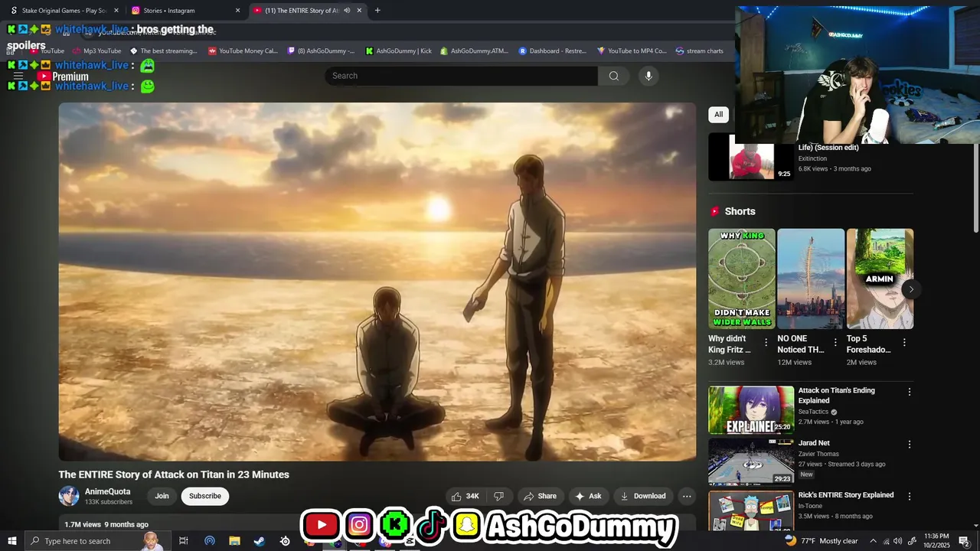
Task: Click the Ask button
Action: point(588,496)
